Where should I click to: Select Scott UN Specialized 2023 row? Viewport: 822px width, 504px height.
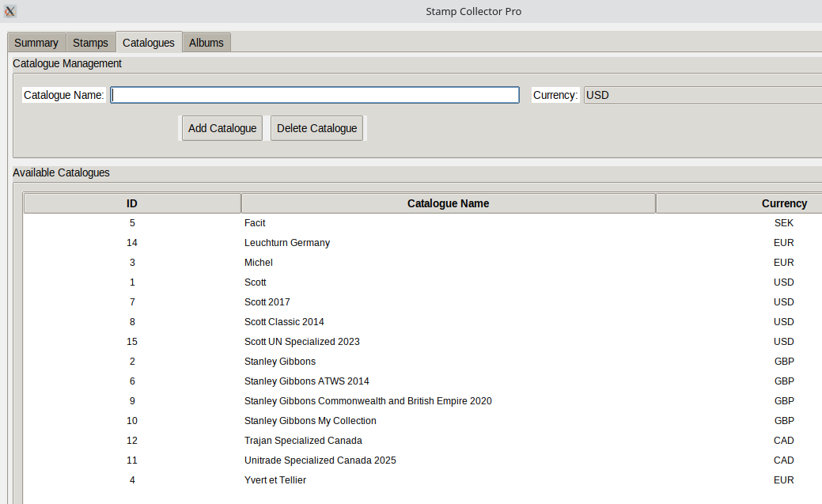[x=302, y=342]
